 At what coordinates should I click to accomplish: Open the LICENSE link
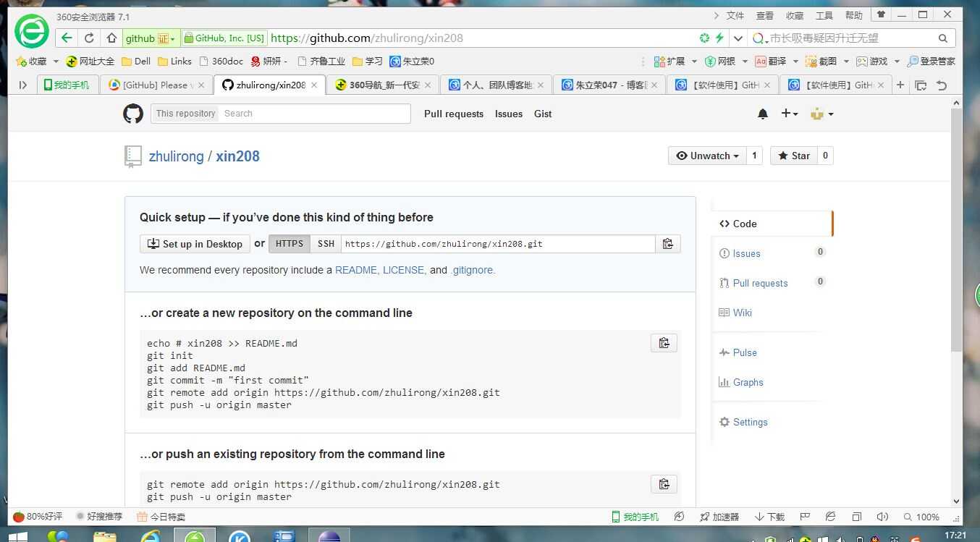click(x=404, y=270)
